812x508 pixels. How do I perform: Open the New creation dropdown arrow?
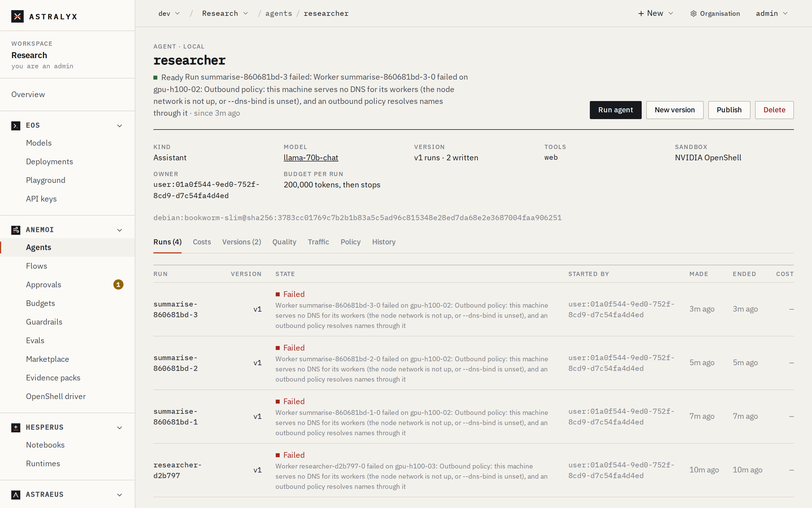point(671,14)
